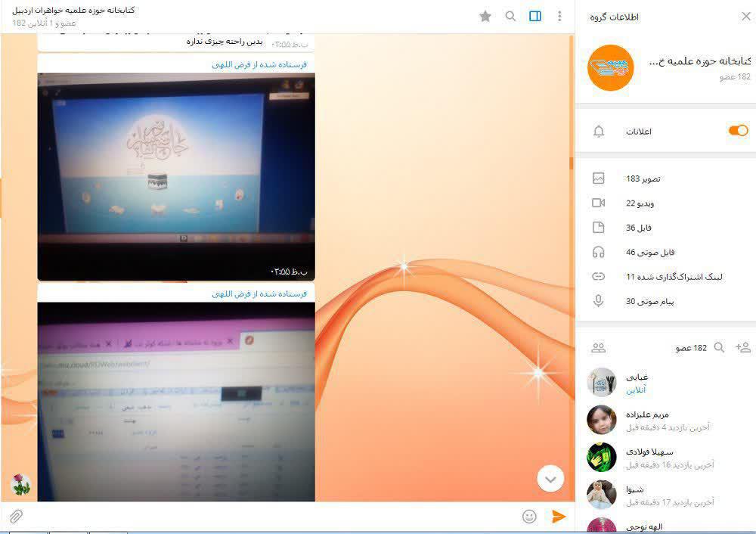Toggle the group notifications switch
The height and width of the screenshot is (534, 756).
tap(738, 131)
